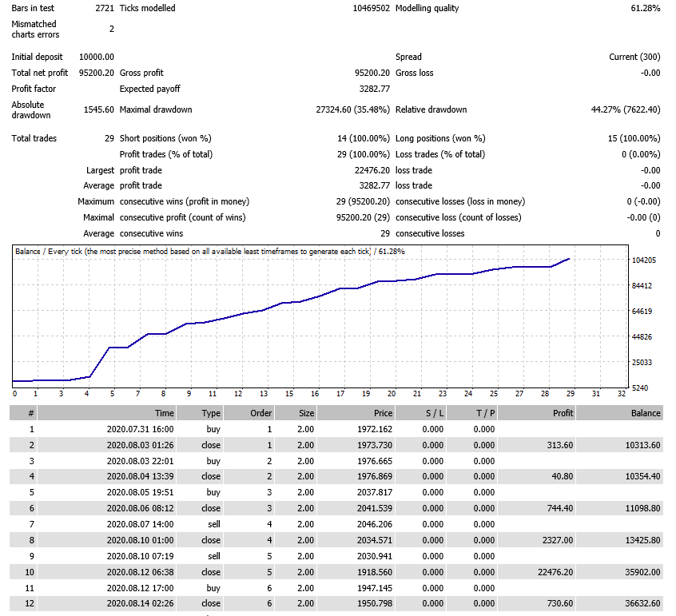Click the Gross loss label
This screenshot has height=616, width=676.
[414, 73]
